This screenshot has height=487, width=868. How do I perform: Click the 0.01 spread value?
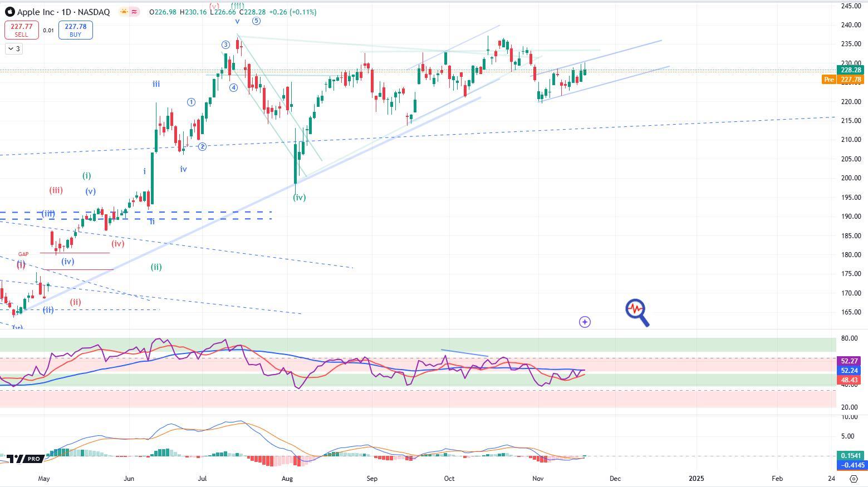(48, 31)
